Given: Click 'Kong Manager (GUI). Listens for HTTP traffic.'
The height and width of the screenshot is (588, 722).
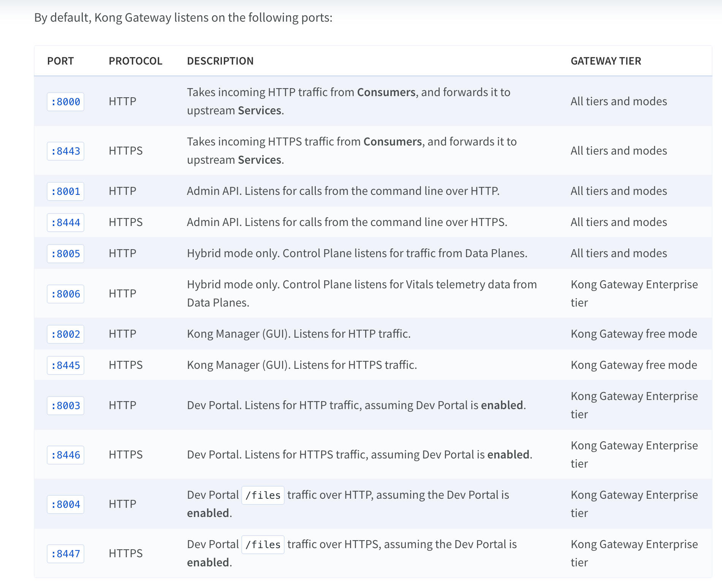Looking at the screenshot, I should pos(299,334).
